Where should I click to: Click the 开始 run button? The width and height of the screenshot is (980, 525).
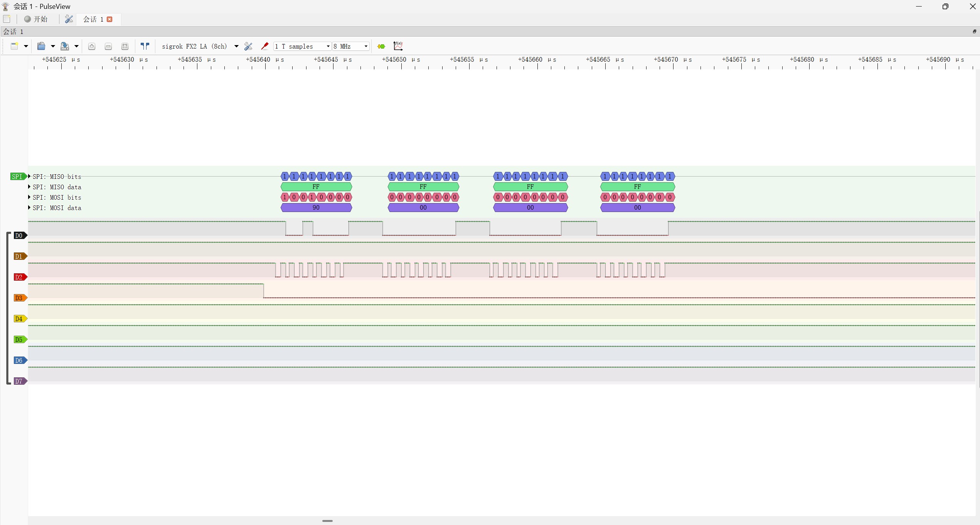click(x=36, y=19)
